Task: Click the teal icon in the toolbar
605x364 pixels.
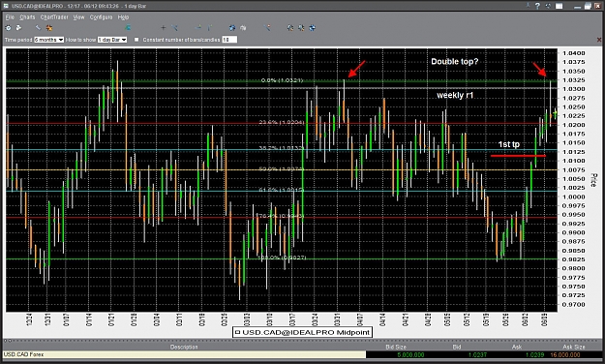Action: (128, 28)
